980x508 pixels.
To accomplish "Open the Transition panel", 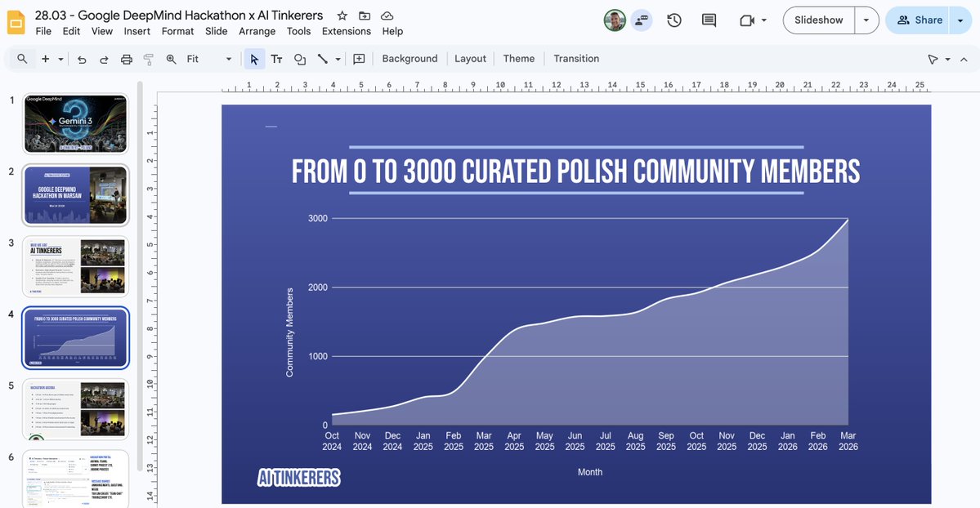I will pyautogui.click(x=576, y=59).
